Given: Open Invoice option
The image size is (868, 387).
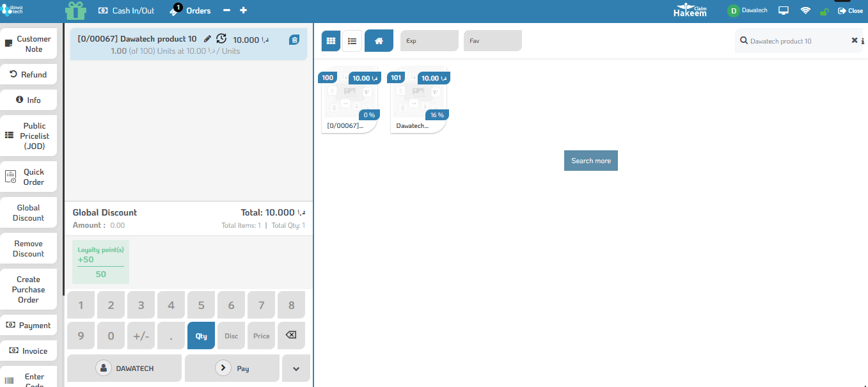Looking at the screenshot, I should [28, 351].
